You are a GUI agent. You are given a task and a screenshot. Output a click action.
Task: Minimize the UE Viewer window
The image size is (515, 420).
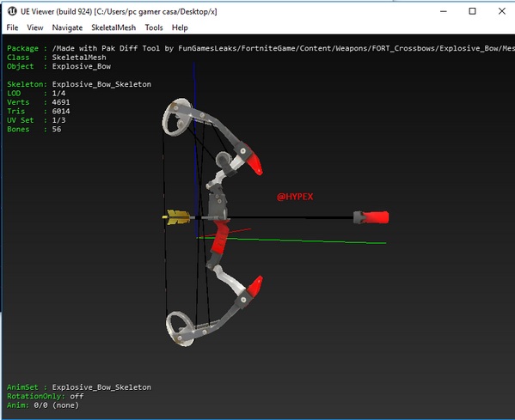444,11
